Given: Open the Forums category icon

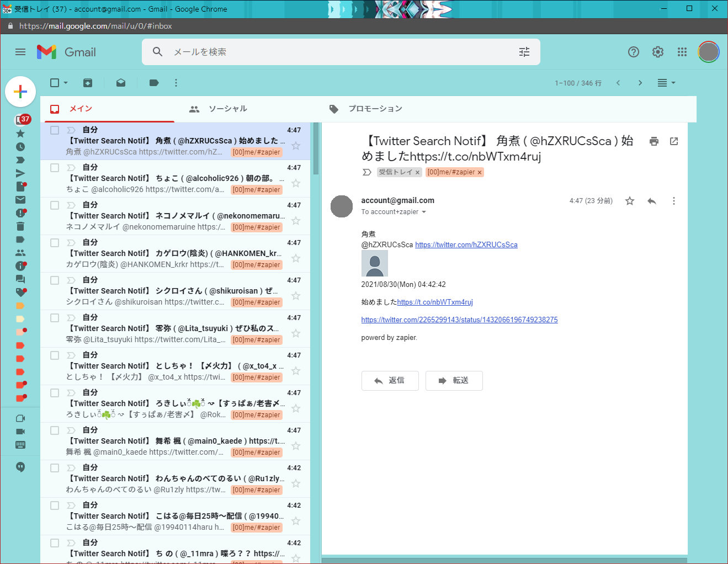Looking at the screenshot, I should [20, 279].
